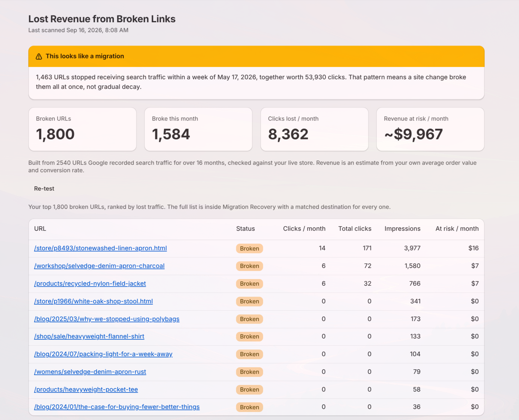Click the Broken badge for stonewashed-linen-apron
The width and height of the screenshot is (519, 420).
pyautogui.click(x=249, y=248)
